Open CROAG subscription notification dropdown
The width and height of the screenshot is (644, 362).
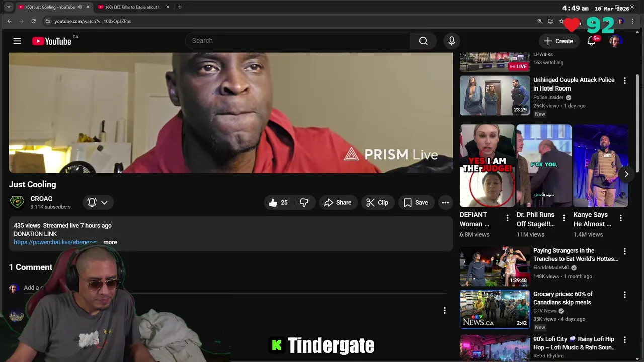[x=98, y=202]
